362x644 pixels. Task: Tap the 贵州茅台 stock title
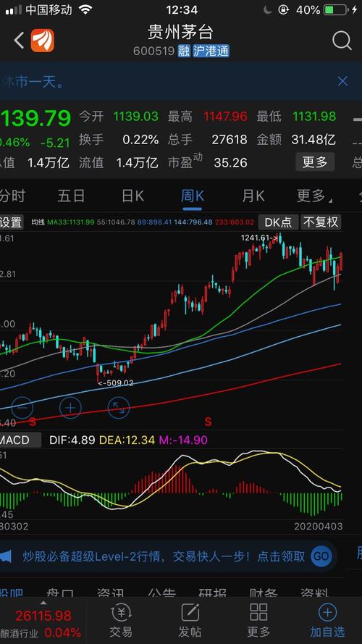click(180, 32)
